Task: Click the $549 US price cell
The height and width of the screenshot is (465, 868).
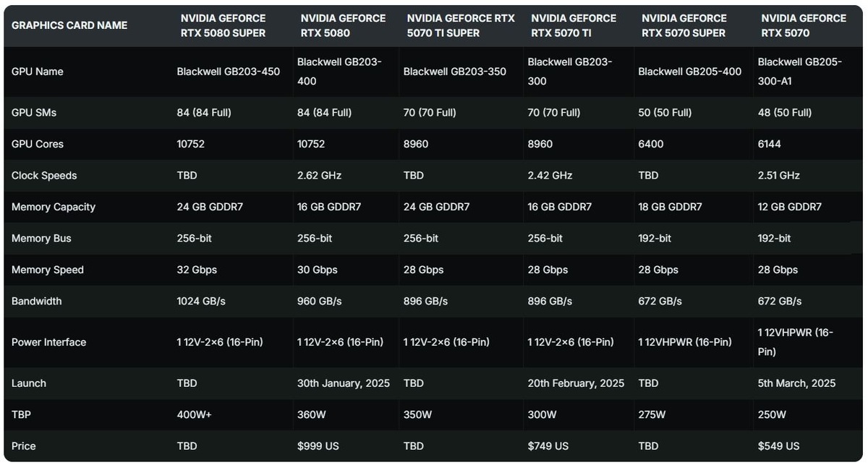Action: (x=779, y=446)
